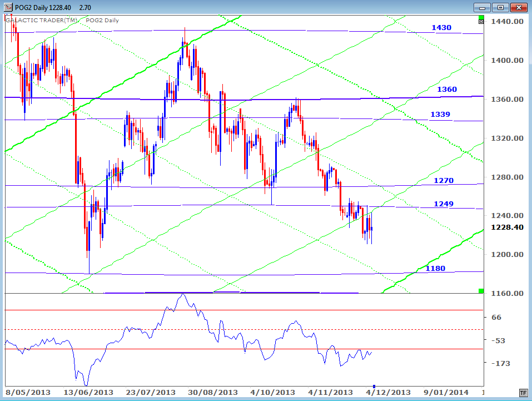The image size is (532, 401).
Task: Click the 66 indicator axis value
Action: [x=496, y=318]
